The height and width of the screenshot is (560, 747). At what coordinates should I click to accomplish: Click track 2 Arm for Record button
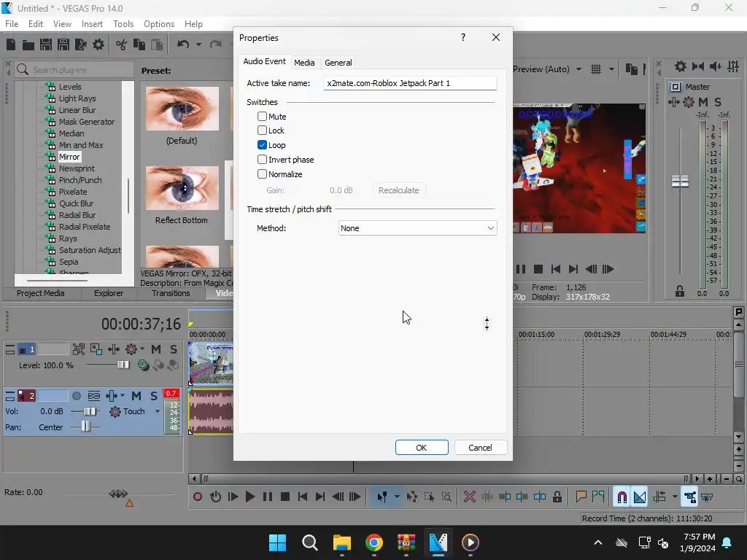click(76, 396)
